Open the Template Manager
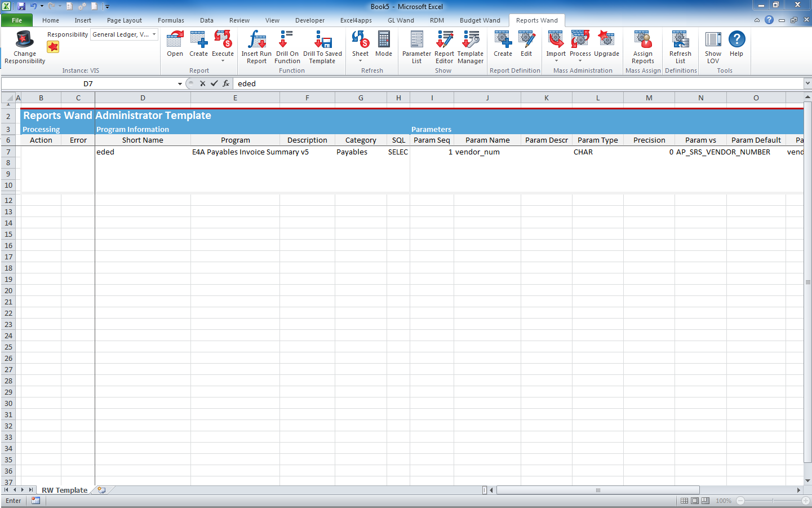Viewport: 812px width, 508px height. point(470,39)
